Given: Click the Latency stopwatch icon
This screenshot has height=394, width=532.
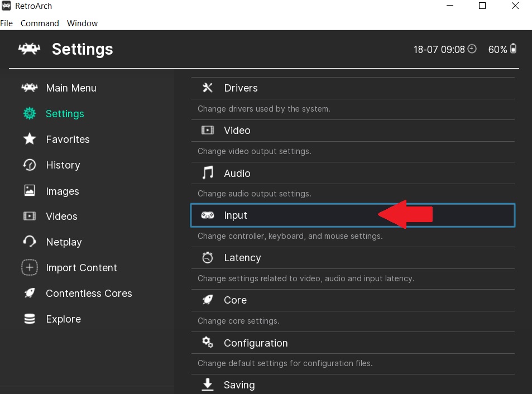Looking at the screenshot, I should click(208, 258).
